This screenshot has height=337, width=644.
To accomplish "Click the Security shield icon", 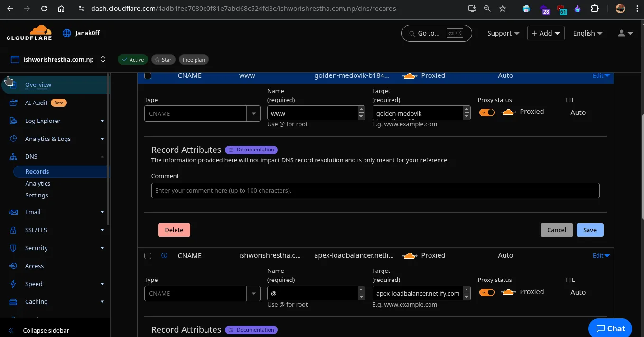I will [x=14, y=248].
